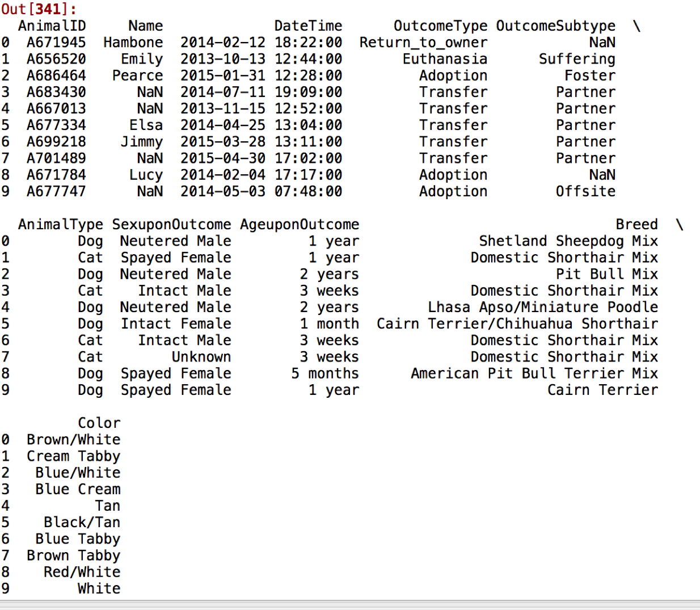Click the Return_to_owner outcome value
The height and width of the screenshot is (610, 700).
(423, 43)
